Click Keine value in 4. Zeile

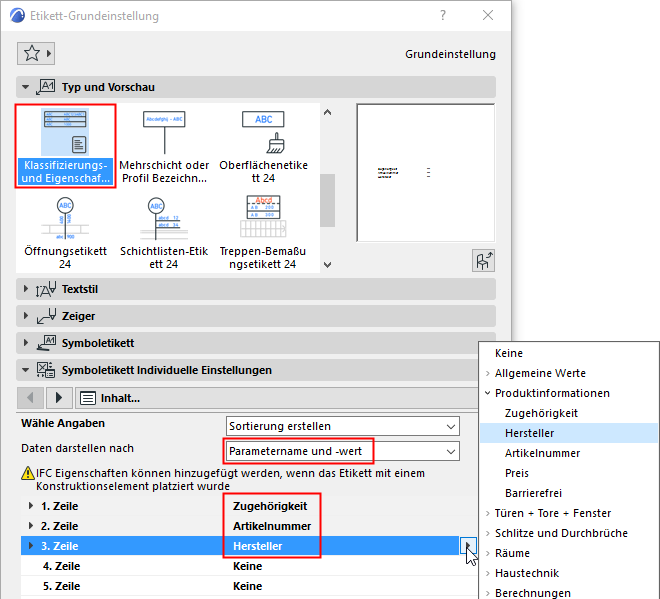248,566
